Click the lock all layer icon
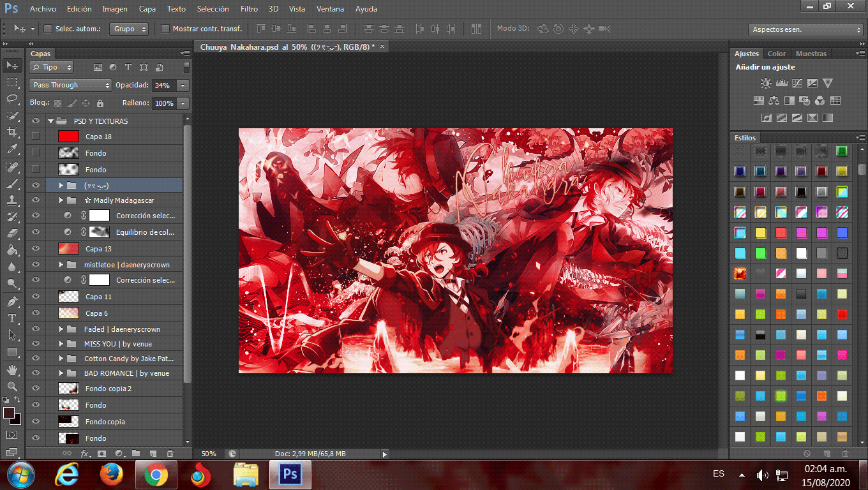This screenshot has height=490, width=868. [100, 103]
